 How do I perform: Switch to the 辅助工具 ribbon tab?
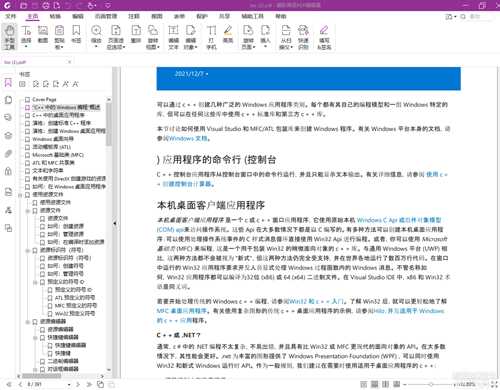(x=252, y=16)
